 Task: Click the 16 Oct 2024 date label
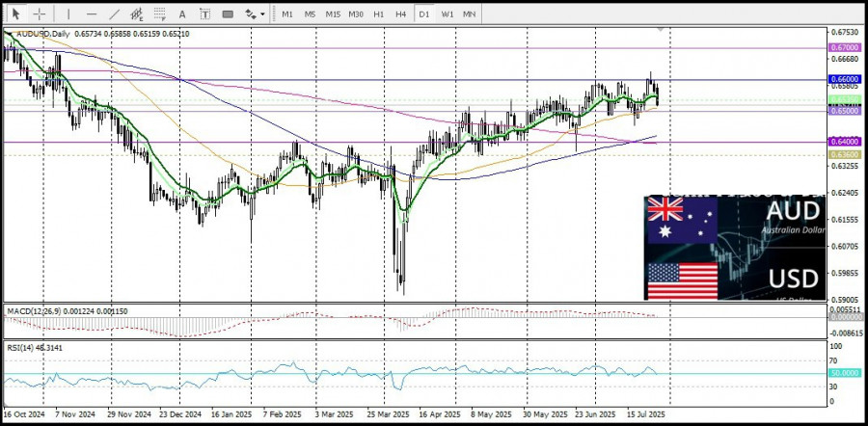[23, 414]
